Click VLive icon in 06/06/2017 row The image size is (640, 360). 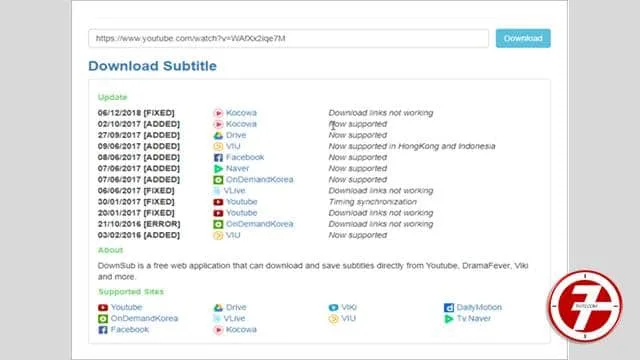(217, 191)
